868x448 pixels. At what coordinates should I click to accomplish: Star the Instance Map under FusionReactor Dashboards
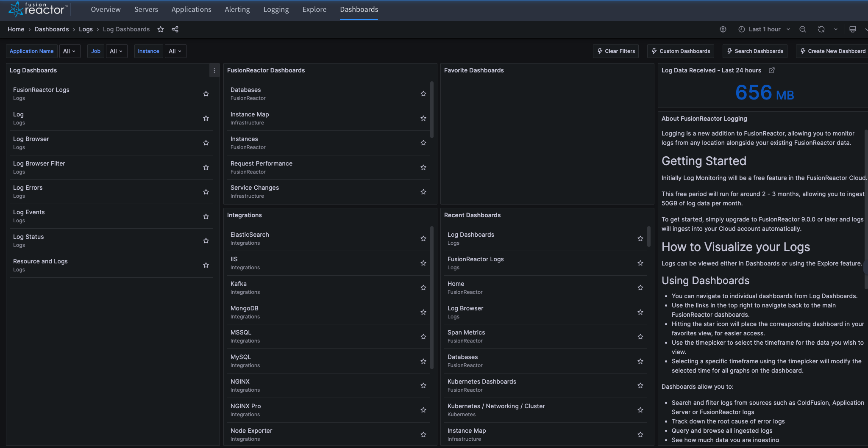pyautogui.click(x=423, y=118)
